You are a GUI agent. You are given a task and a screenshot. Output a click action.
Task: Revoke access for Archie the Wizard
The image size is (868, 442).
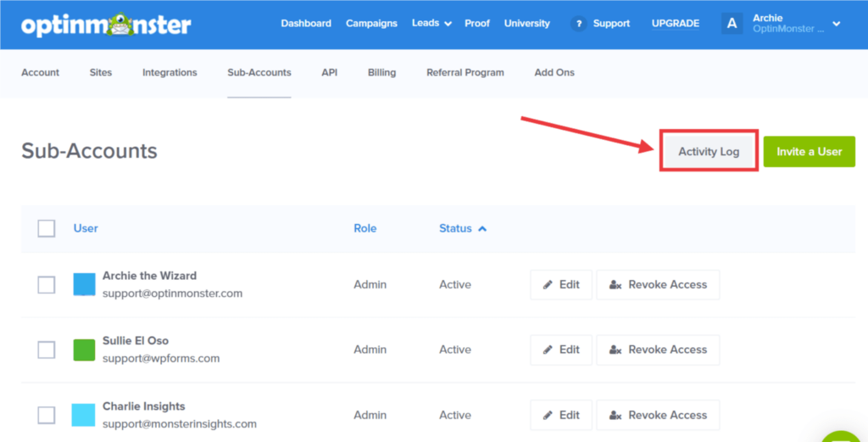(658, 285)
